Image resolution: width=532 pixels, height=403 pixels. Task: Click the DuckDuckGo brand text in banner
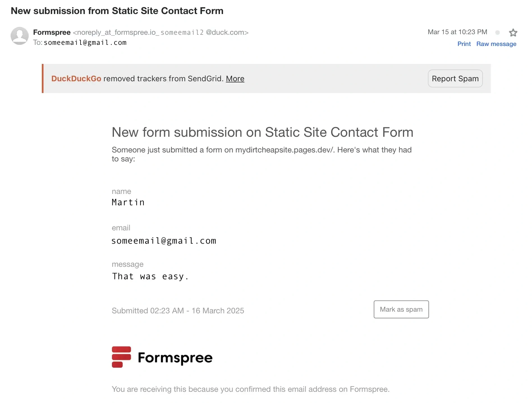(76, 79)
